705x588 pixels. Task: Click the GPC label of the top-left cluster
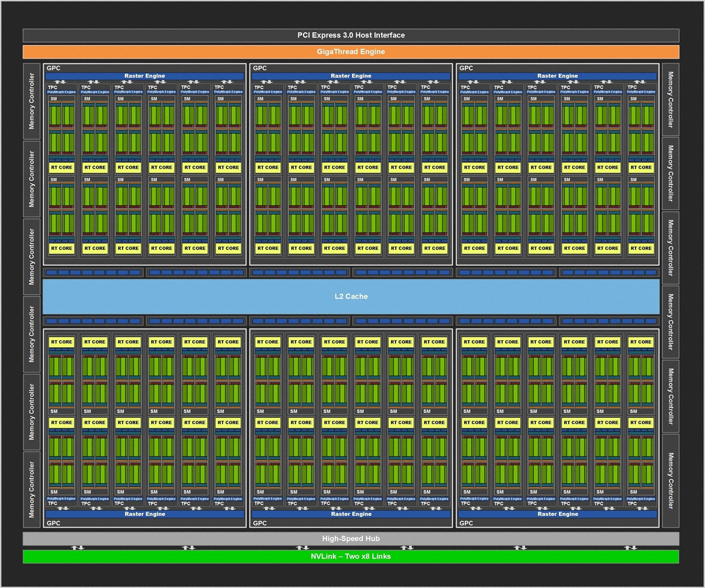pyautogui.click(x=54, y=68)
